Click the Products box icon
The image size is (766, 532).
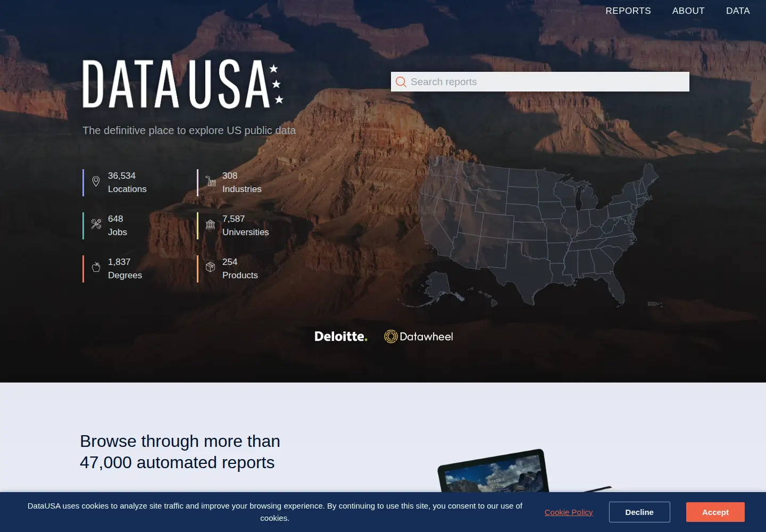(211, 267)
